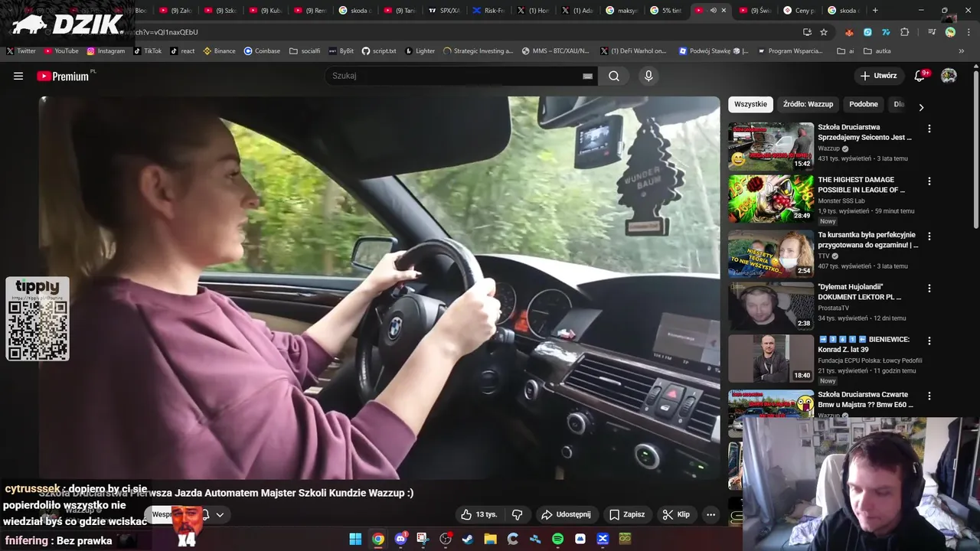Show more filter chips with the right arrow
Screen dimensions: 980x551
click(x=921, y=107)
